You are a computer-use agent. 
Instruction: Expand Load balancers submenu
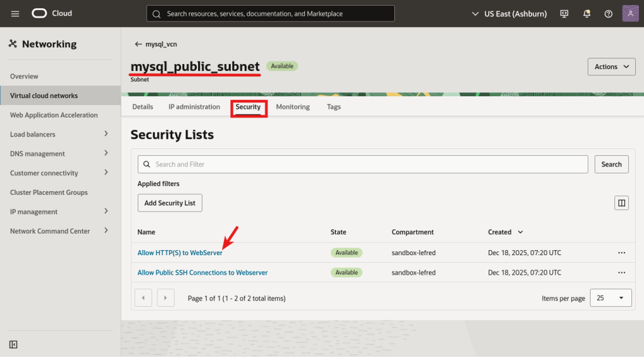pos(106,134)
